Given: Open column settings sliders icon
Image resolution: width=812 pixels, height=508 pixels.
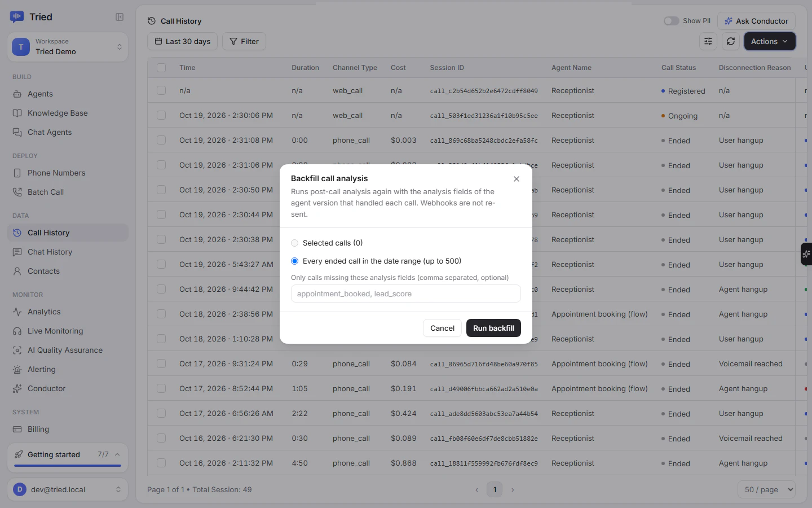Looking at the screenshot, I should 708,41.
